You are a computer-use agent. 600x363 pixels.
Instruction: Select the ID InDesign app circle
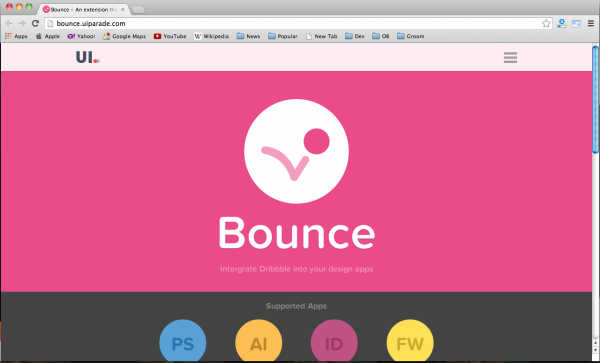pyautogui.click(x=334, y=341)
